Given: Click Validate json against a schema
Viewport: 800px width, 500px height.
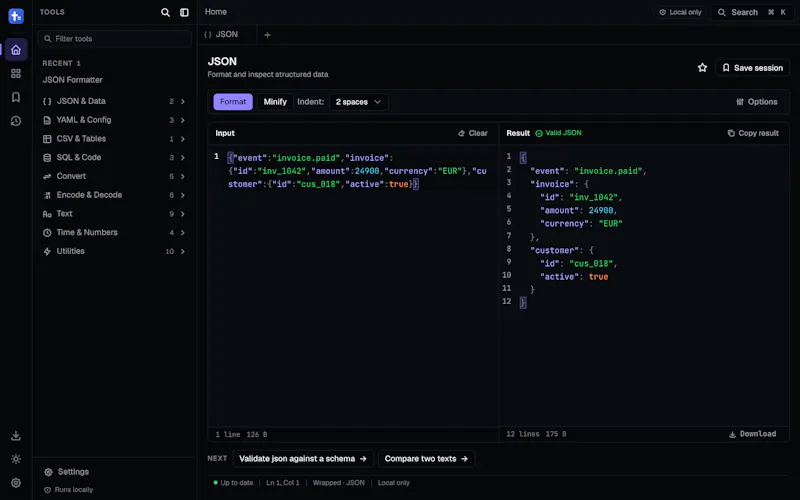Looking at the screenshot, I should pos(303,459).
